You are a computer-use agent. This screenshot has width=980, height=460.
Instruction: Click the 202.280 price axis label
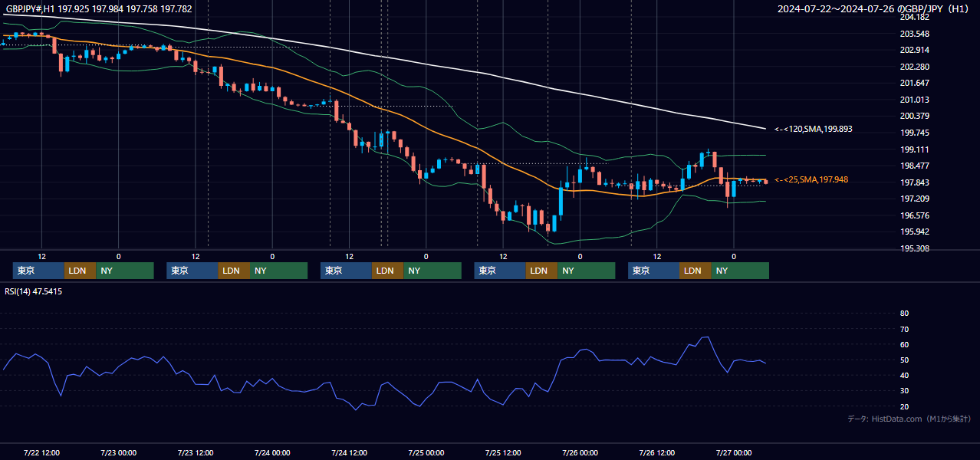pos(914,67)
